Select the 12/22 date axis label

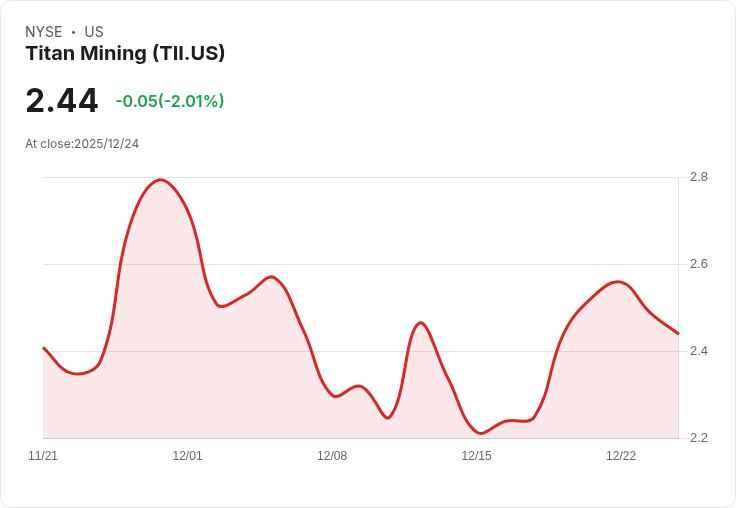pos(621,456)
